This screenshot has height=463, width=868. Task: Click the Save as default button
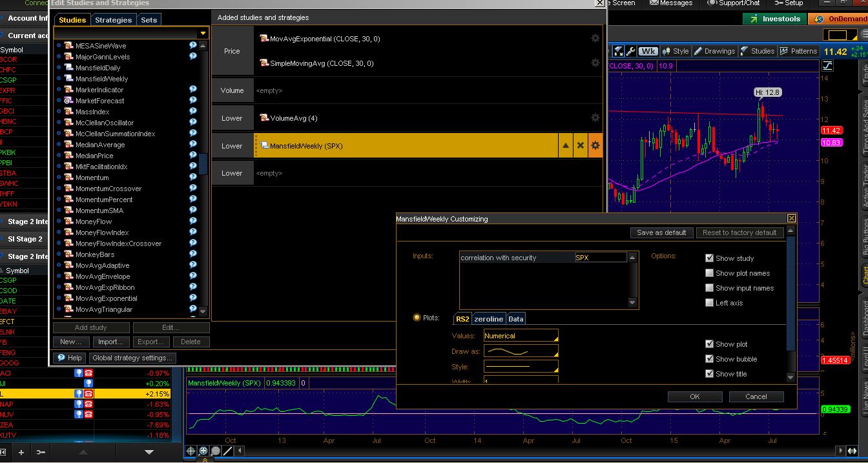662,232
